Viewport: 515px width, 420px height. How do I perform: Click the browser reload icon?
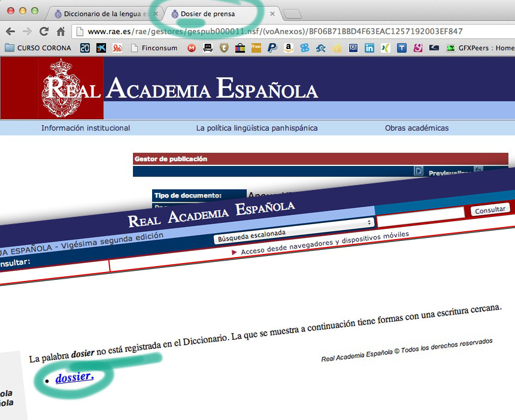click(44, 32)
